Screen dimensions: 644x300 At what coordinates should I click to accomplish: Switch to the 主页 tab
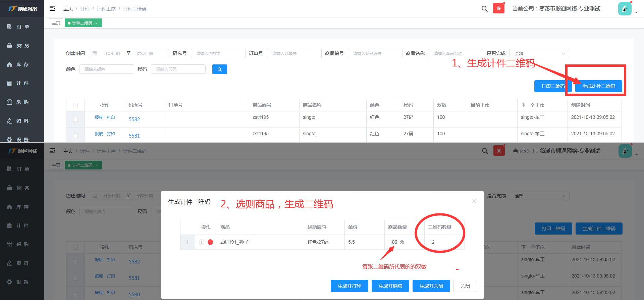click(56, 23)
